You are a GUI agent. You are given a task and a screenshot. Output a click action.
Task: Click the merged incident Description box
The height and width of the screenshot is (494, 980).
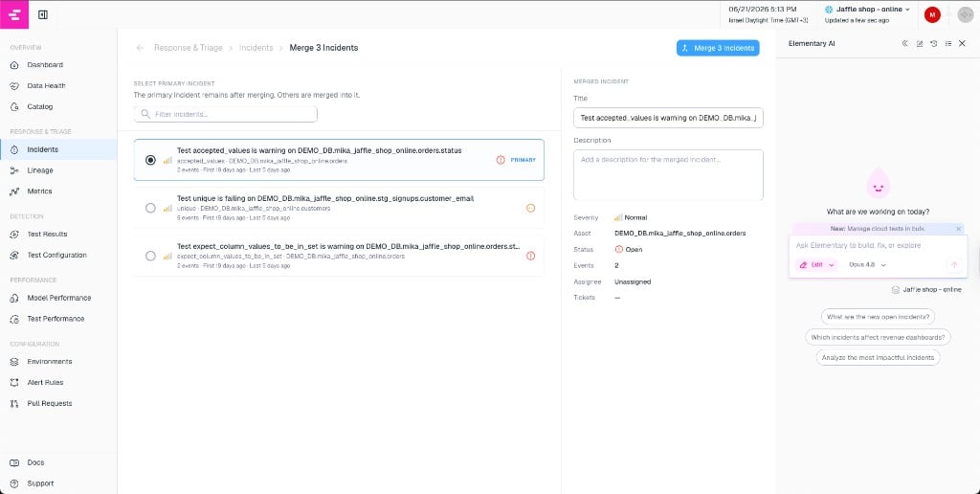click(x=668, y=175)
